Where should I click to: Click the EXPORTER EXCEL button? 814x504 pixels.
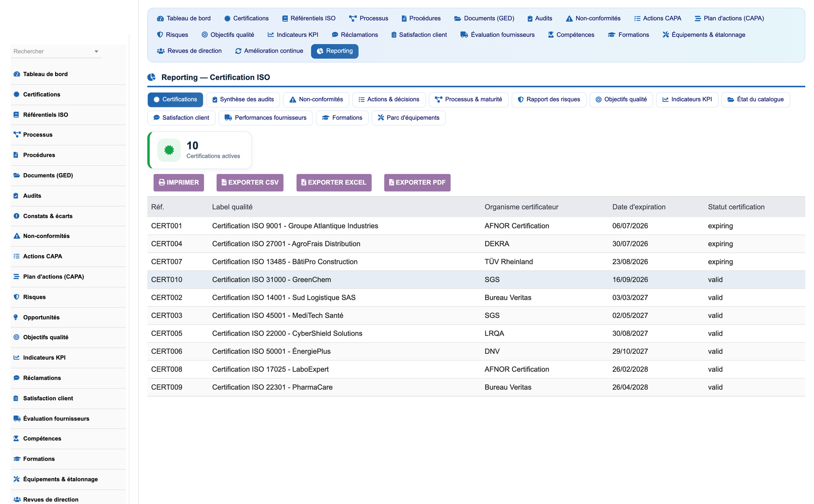[334, 183]
